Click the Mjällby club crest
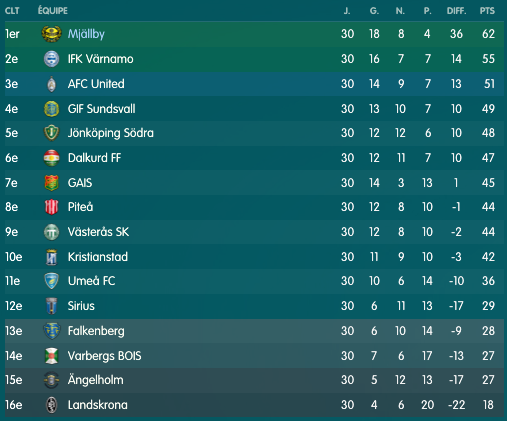Screen dimensions: 507x421 pyautogui.click(x=51, y=34)
